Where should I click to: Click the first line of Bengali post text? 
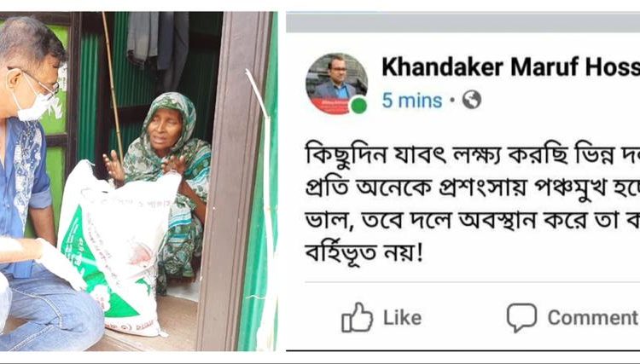[472, 157]
